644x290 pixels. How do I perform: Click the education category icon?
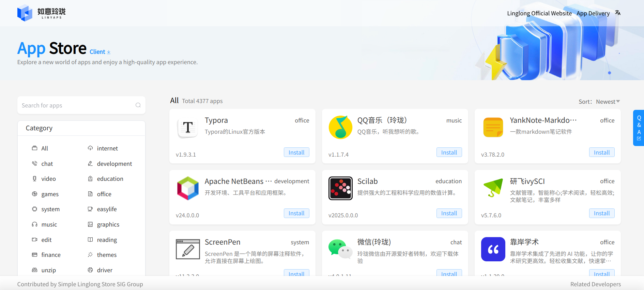pos(90,178)
